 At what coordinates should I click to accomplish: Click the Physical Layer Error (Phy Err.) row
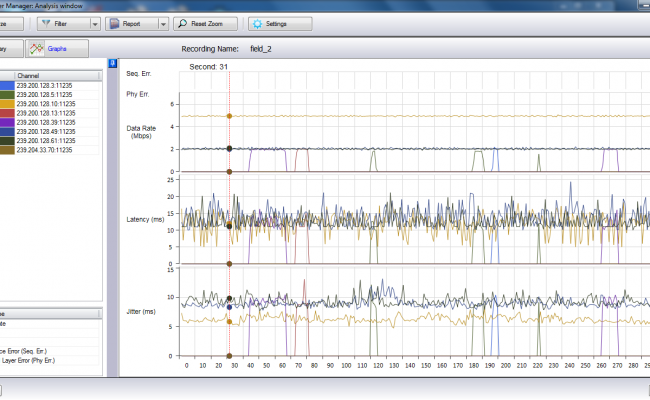pyautogui.click(x=49, y=360)
